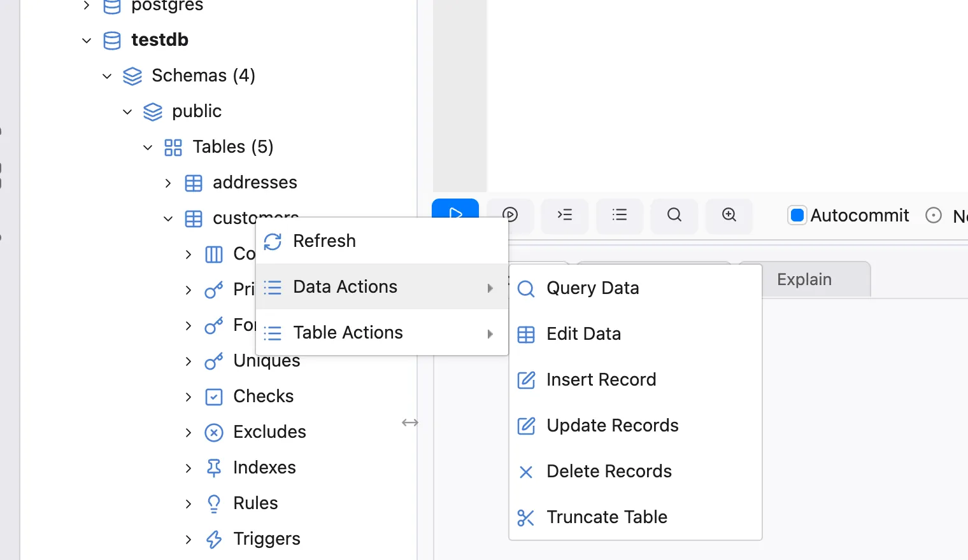Click the magnifier search icon in toolbar

[x=674, y=214]
